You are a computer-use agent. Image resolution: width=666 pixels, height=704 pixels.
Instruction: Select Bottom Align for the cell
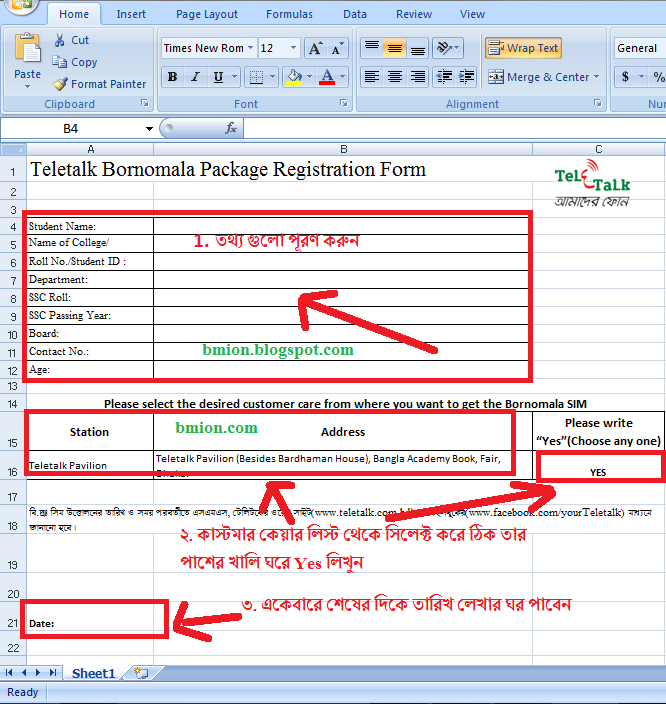click(418, 48)
